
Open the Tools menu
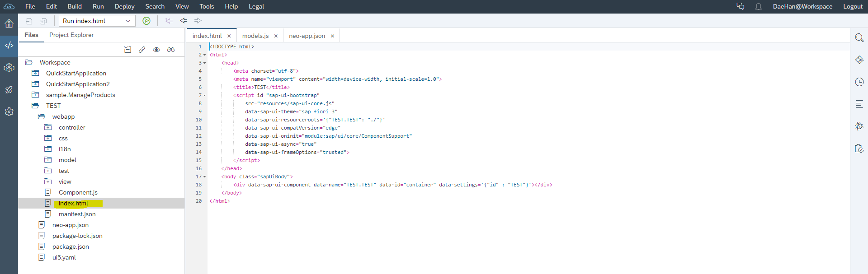pyautogui.click(x=207, y=6)
